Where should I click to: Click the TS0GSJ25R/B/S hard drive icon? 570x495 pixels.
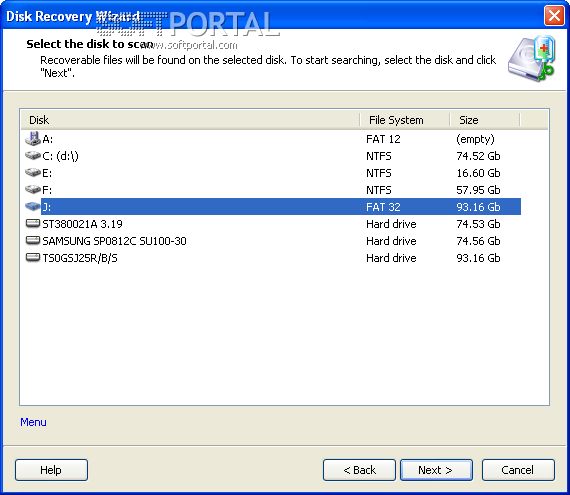click(x=33, y=257)
